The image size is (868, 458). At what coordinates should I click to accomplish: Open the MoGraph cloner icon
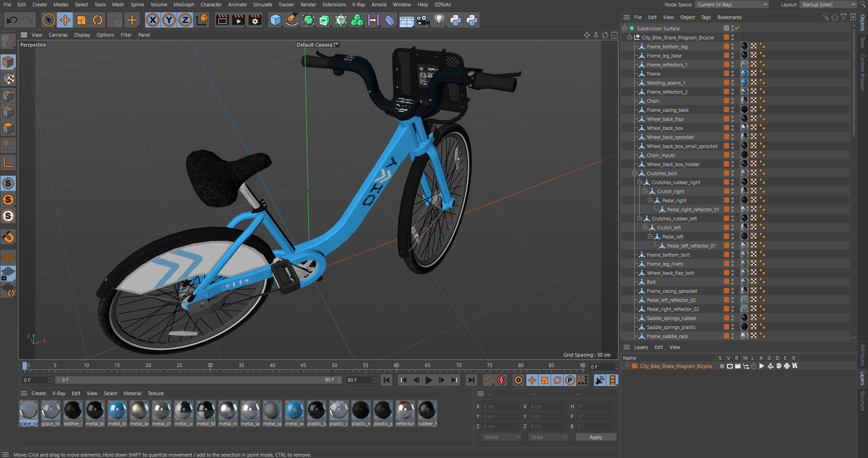(x=357, y=20)
